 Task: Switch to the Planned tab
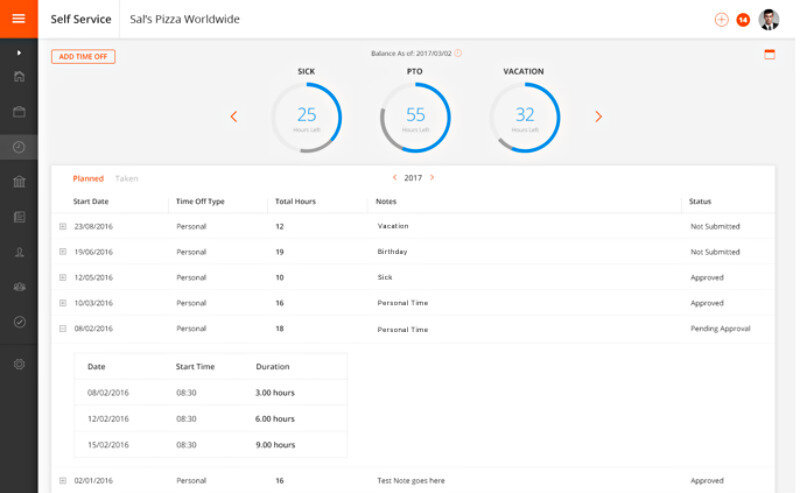click(x=88, y=178)
